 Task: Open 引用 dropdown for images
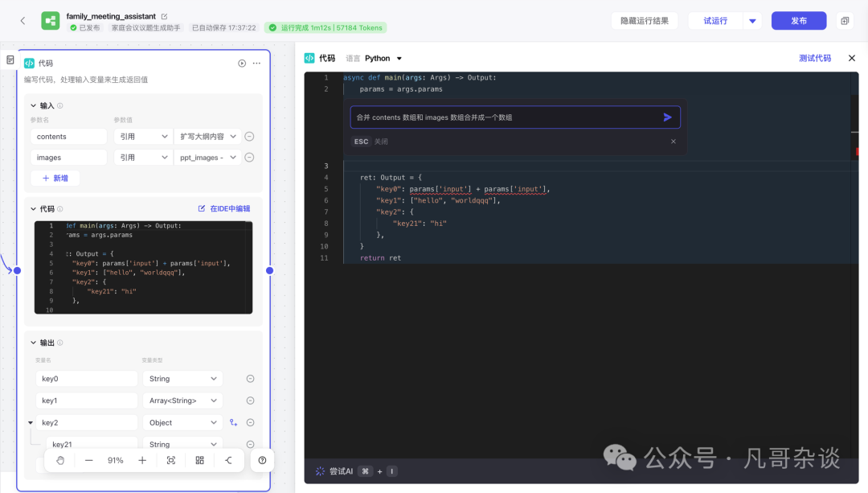coord(143,158)
